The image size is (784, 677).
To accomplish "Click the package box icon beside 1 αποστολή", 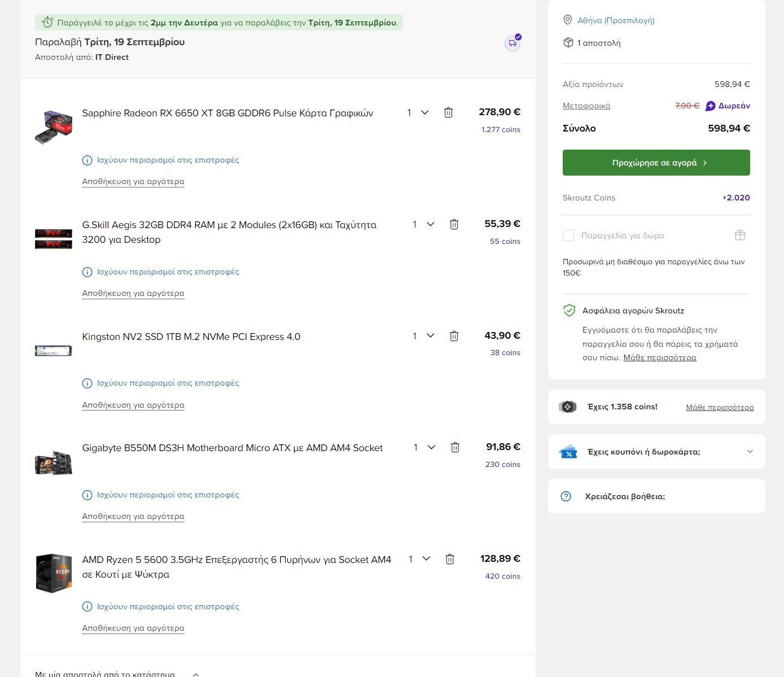I will 568,42.
